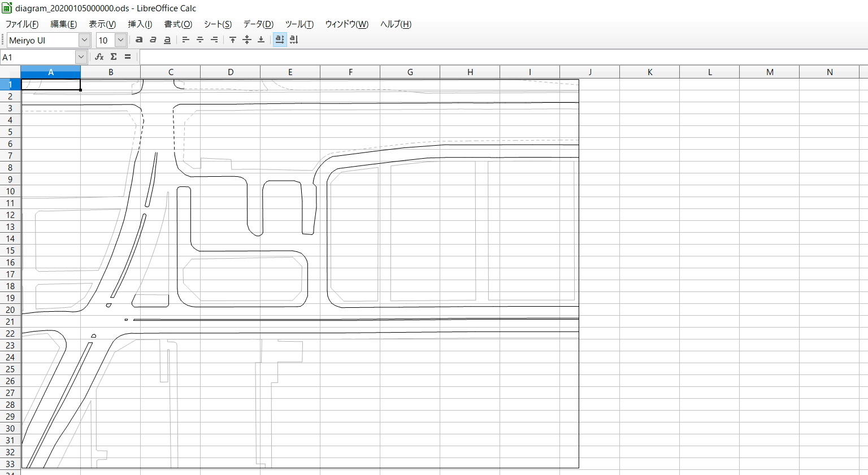This screenshot has width=868, height=475.
Task: Center cell content vertically
Action: coord(247,40)
